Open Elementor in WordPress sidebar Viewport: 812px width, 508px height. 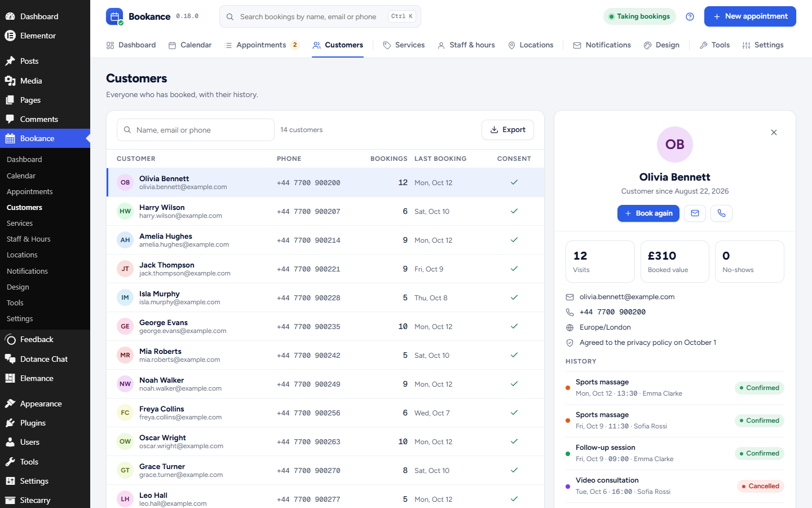point(45,36)
